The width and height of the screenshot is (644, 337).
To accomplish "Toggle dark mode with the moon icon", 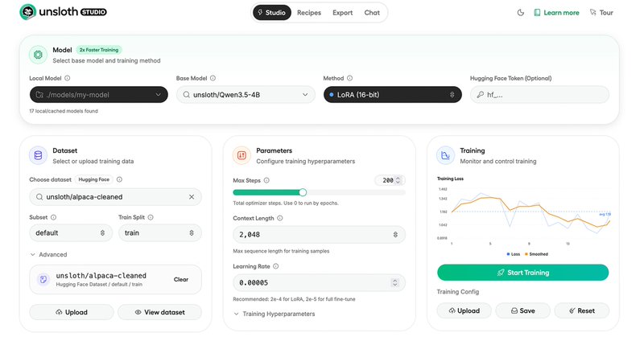I will pyautogui.click(x=520, y=13).
